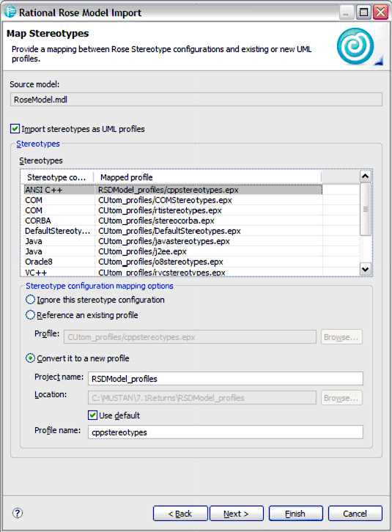
Task: Select the COM row mapped to rtistereotypes.epx
Action: coord(173,210)
